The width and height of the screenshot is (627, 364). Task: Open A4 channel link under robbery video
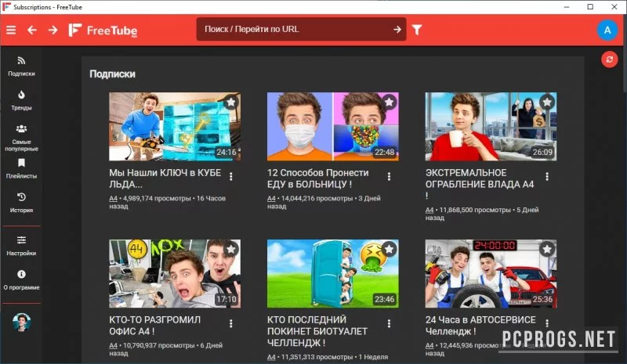(x=429, y=210)
